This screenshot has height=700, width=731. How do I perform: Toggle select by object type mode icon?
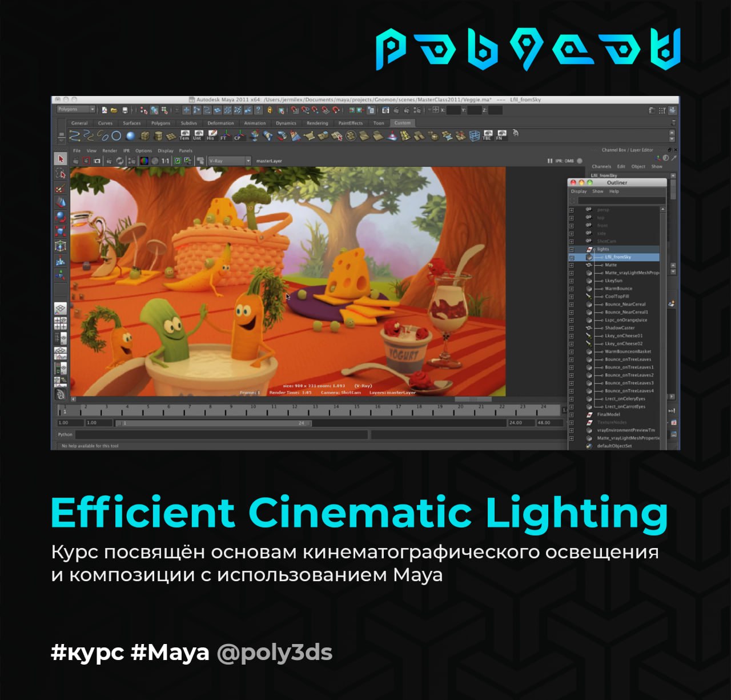[x=154, y=110]
